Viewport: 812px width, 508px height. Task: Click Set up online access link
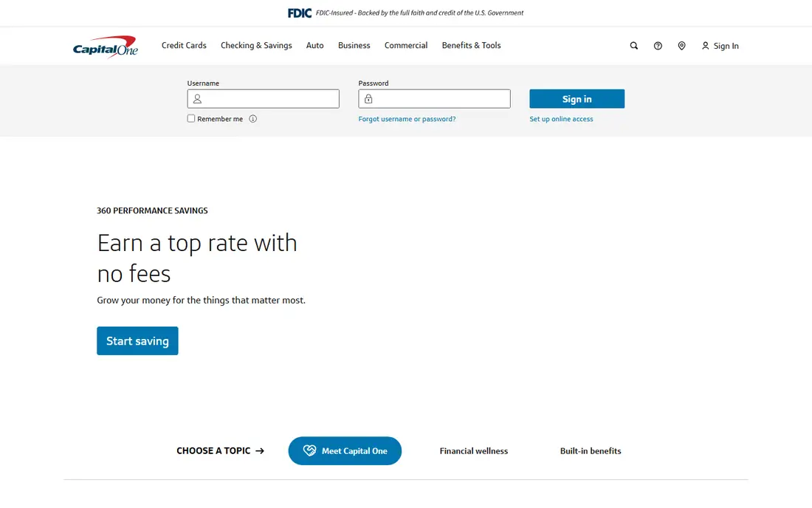tap(561, 119)
